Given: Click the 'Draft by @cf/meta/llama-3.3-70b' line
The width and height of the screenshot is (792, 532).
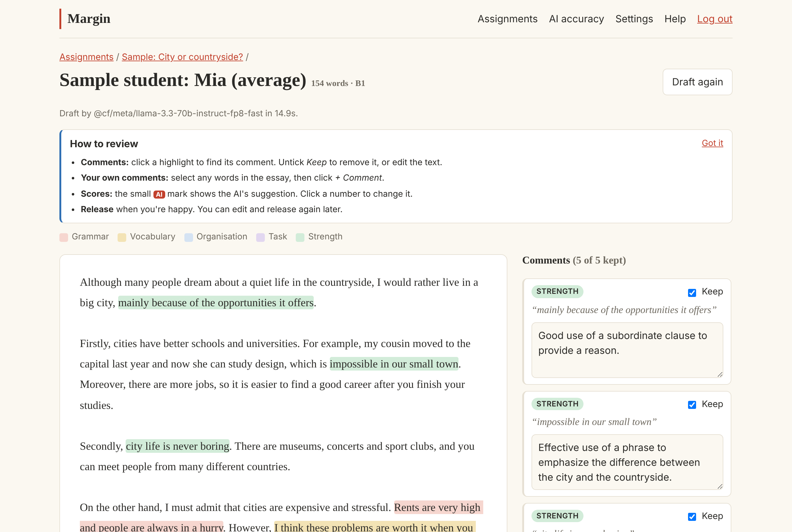Looking at the screenshot, I should 179,113.
